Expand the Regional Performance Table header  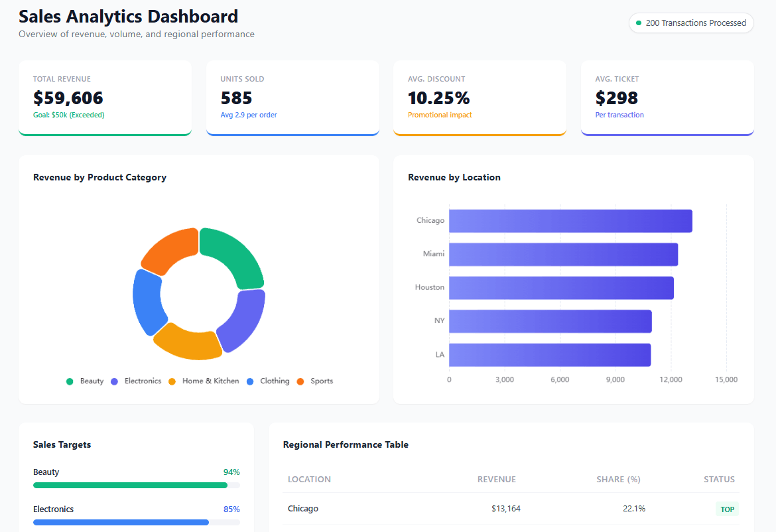[x=346, y=444]
